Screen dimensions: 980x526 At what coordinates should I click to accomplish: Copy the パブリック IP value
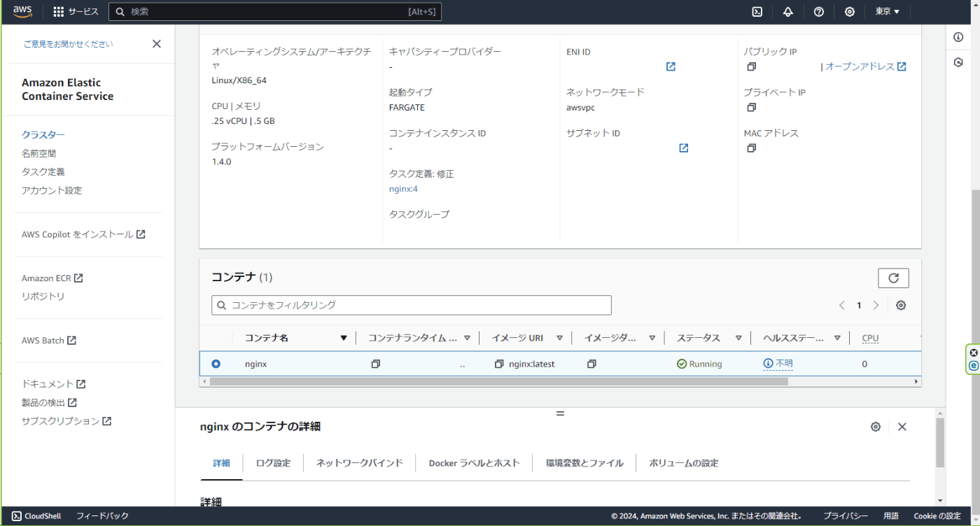point(751,66)
